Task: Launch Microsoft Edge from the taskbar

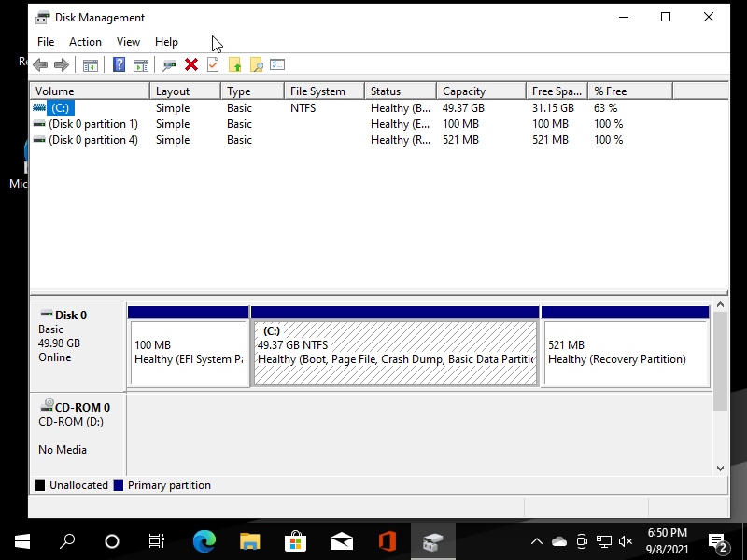Action: tap(204, 541)
